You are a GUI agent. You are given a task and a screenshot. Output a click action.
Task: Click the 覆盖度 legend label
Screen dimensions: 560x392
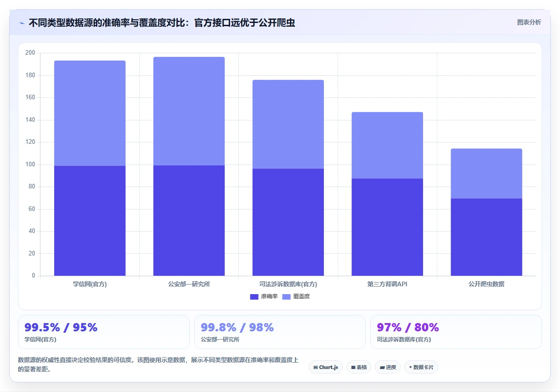point(301,297)
